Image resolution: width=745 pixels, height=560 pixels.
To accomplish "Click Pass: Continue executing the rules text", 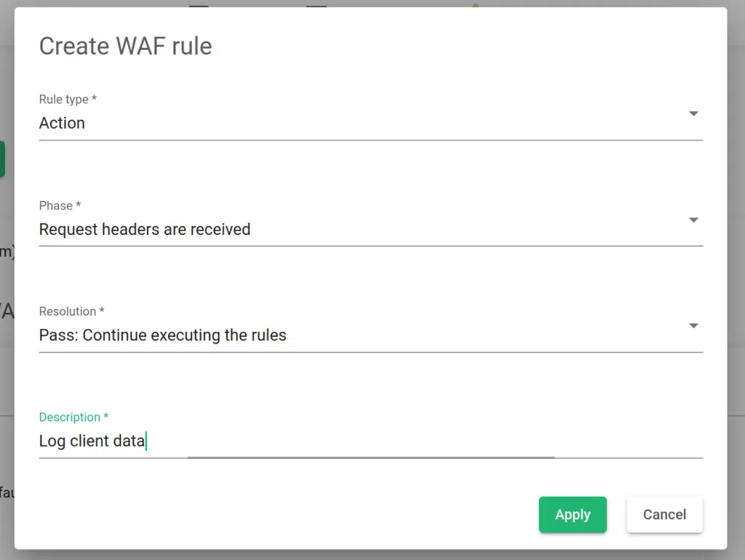I will [163, 335].
